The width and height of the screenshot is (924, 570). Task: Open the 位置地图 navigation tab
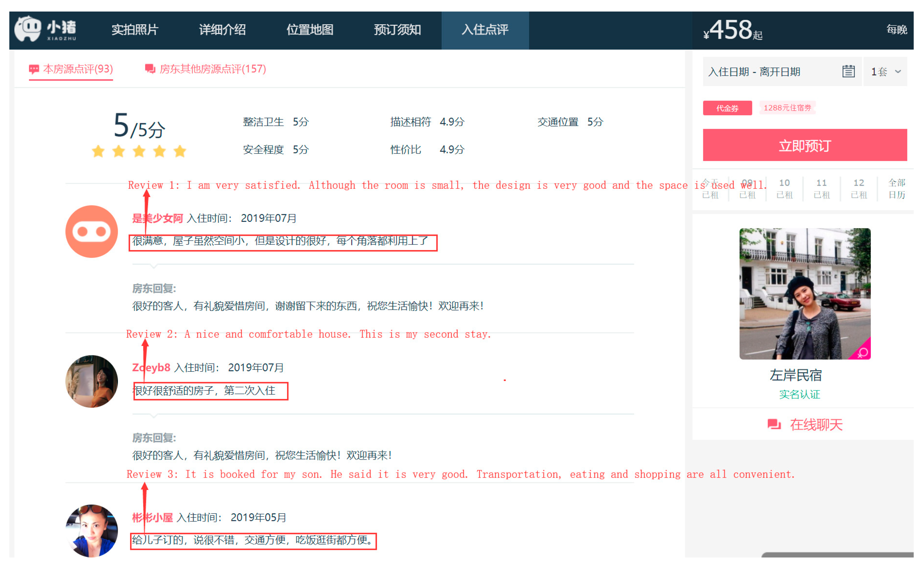tap(310, 30)
